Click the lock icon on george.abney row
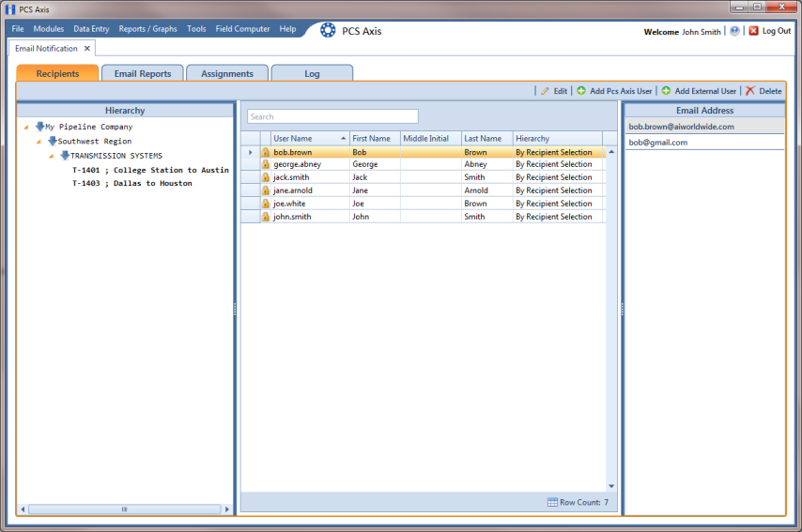The width and height of the screenshot is (802, 532). pyautogui.click(x=266, y=164)
